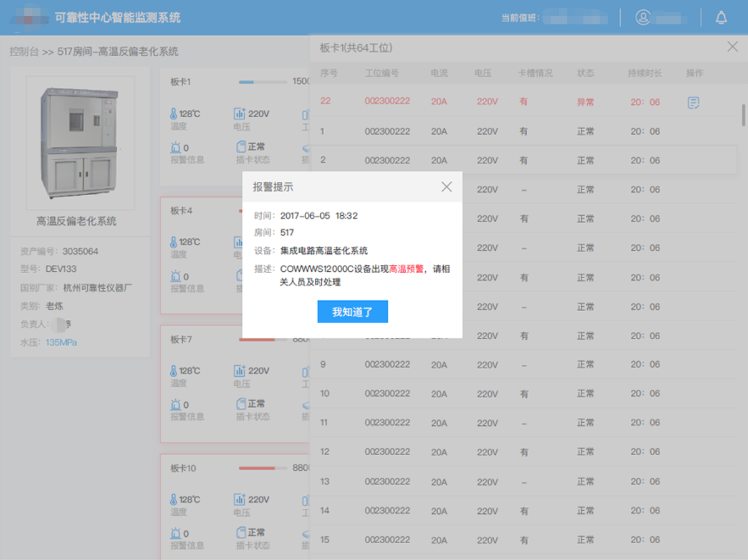Open the operation record icon for row 22
The height and width of the screenshot is (560, 748).
694,102
